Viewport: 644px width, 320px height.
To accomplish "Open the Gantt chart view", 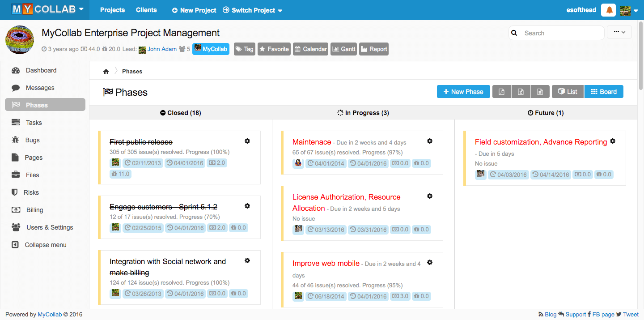I will point(343,49).
